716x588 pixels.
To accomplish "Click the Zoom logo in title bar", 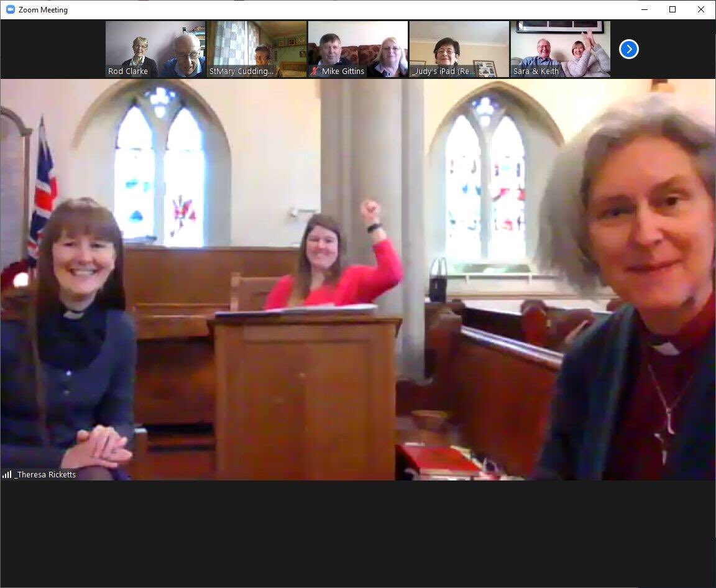I will 10,9.
